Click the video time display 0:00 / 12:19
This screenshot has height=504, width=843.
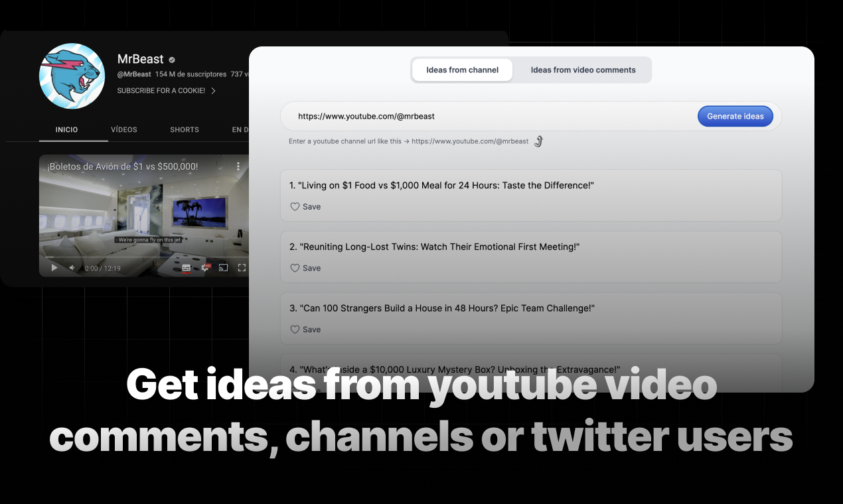pos(103,269)
